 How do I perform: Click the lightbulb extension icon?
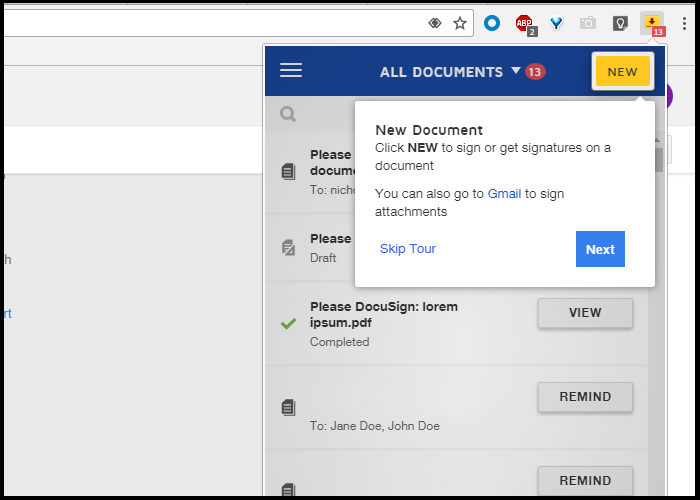point(620,23)
